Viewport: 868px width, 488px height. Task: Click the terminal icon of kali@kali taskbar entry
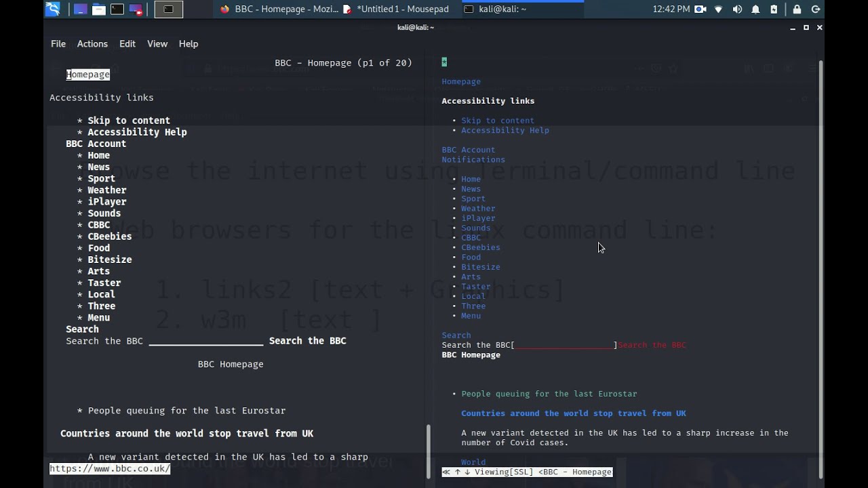[x=469, y=9]
